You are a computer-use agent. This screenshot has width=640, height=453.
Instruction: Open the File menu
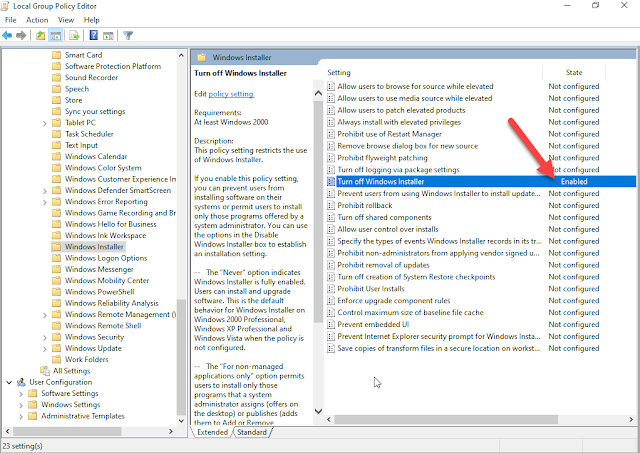coord(11,20)
